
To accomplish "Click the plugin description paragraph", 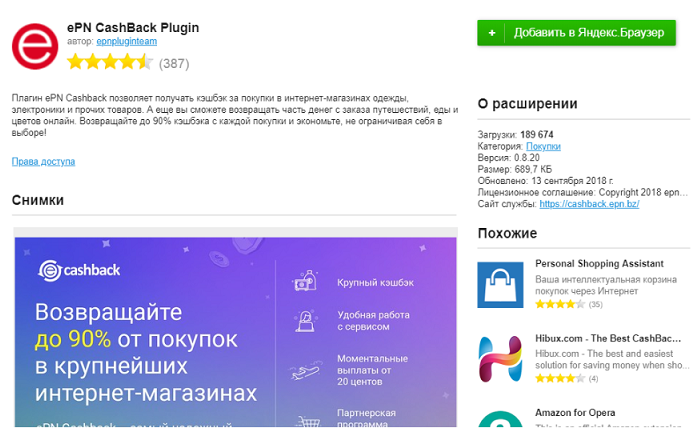I will (234, 115).
